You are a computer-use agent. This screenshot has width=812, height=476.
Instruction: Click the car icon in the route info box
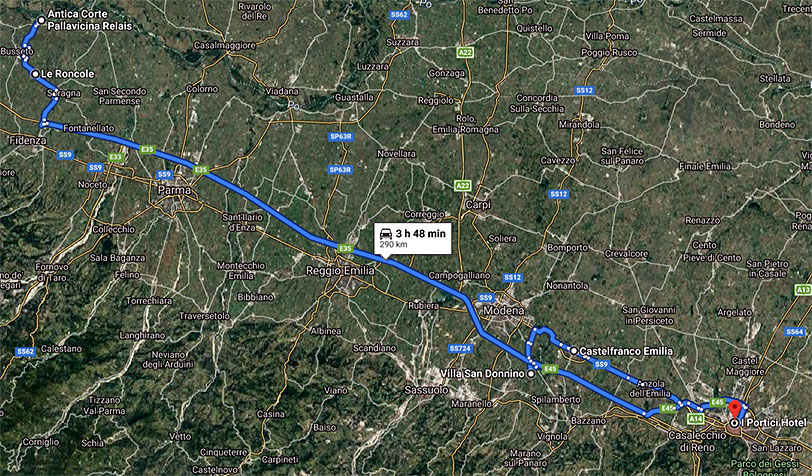point(386,234)
